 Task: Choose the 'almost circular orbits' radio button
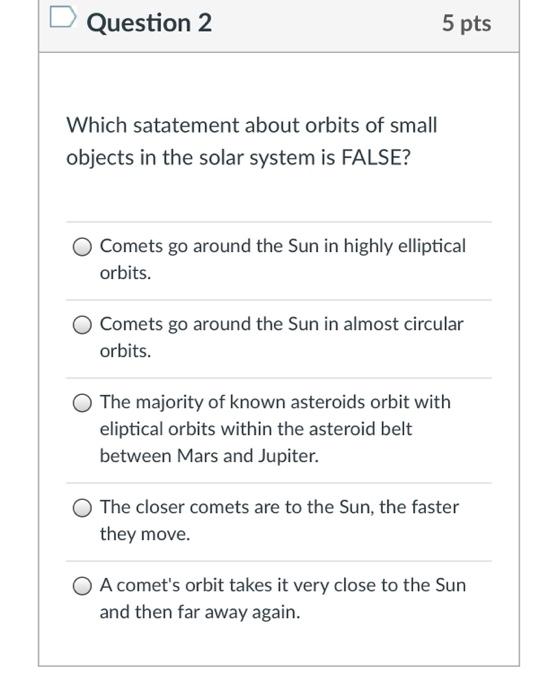click(83, 325)
